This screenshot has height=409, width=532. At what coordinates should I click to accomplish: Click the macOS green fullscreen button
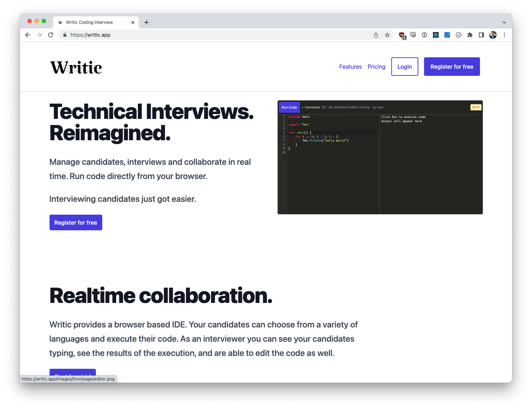point(44,21)
